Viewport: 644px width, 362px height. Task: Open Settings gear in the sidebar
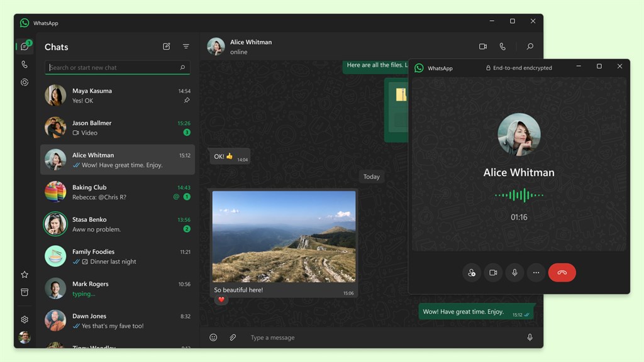tap(25, 319)
